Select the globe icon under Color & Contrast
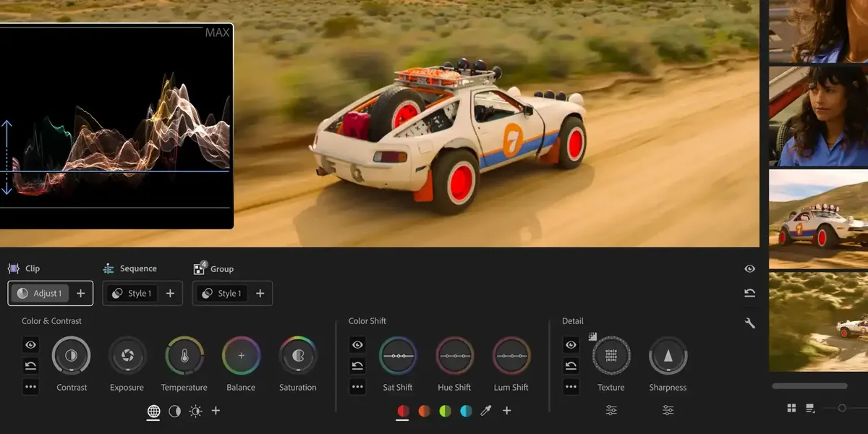Screen dimensions: 868x434 [x=153, y=411]
